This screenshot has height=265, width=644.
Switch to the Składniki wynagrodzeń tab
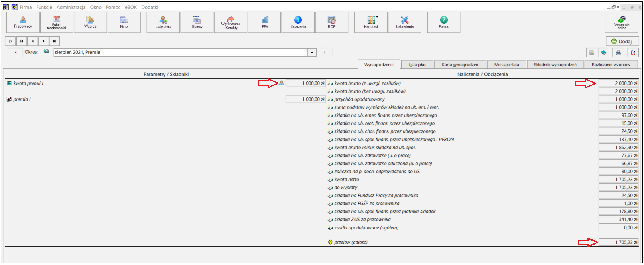point(555,65)
